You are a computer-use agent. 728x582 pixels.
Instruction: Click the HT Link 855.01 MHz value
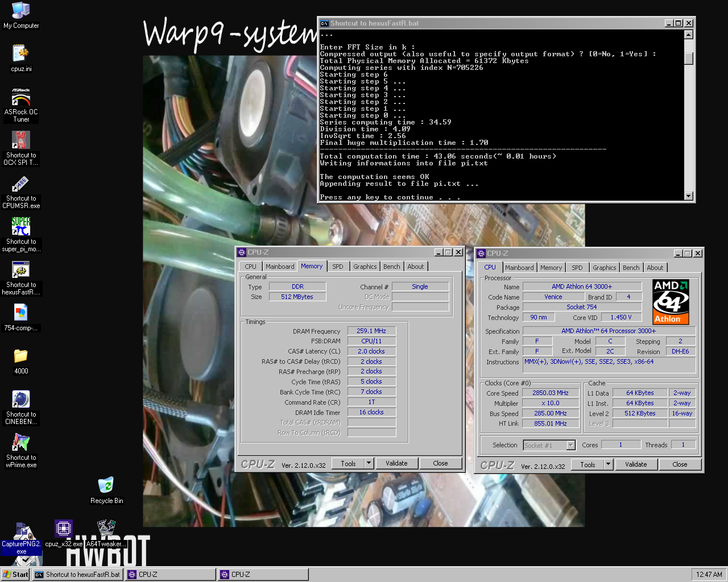(x=550, y=423)
